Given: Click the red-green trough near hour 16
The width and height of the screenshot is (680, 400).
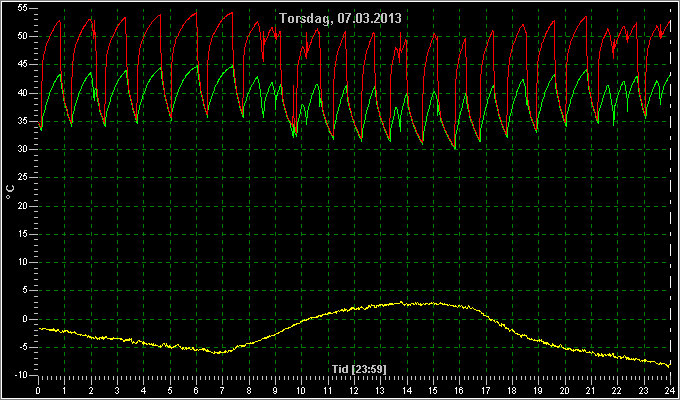Looking at the screenshot, I should (x=455, y=148).
